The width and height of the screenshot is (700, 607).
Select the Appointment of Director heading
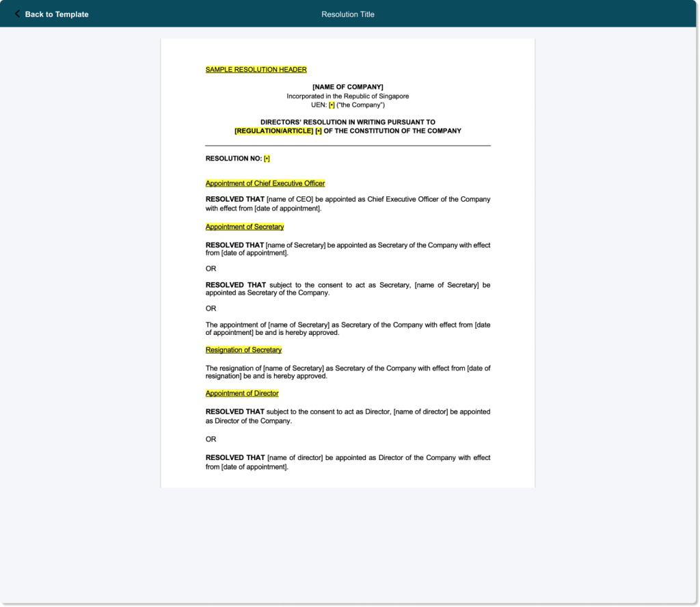(242, 394)
